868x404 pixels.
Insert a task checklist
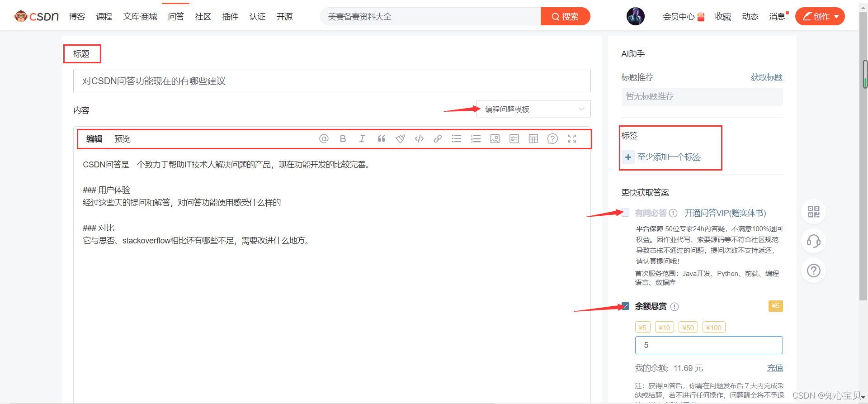[x=514, y=139]
